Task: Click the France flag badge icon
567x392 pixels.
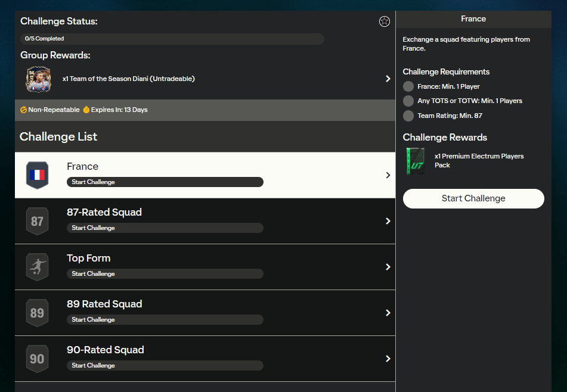Action: pos(37,175)
